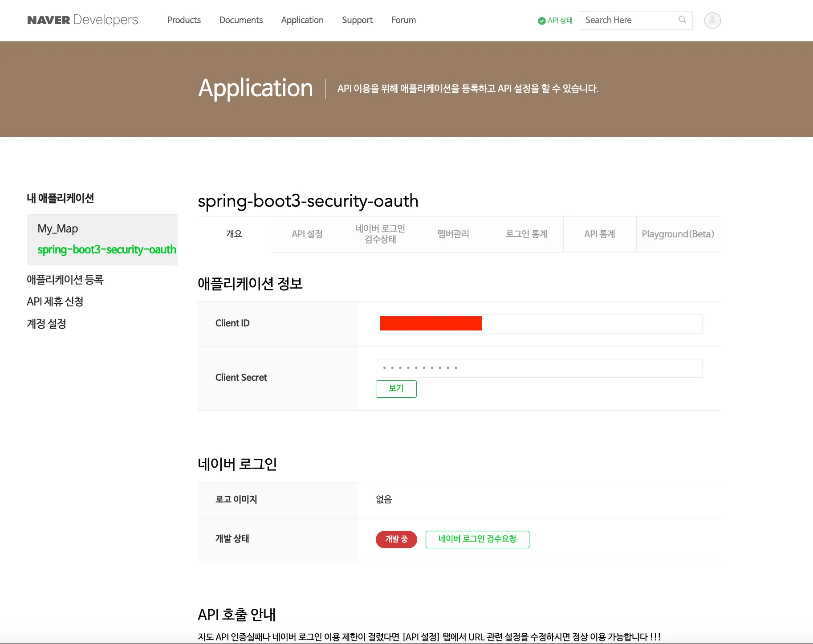Click the Client ID label
Screen dimensions: 813x644
coord(232,323)
